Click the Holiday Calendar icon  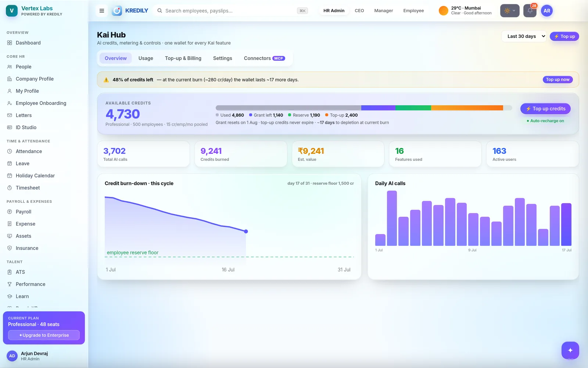point(10,176)
